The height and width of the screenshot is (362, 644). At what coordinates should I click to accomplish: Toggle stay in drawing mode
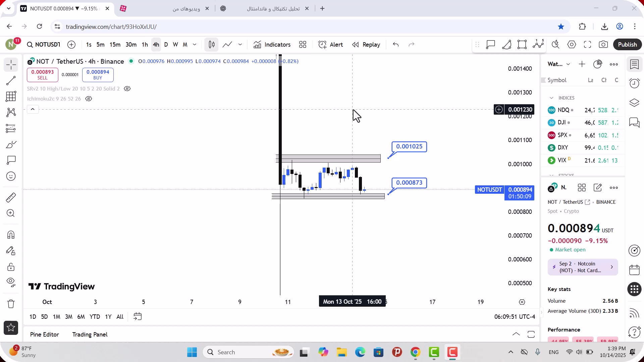(11, 251)
